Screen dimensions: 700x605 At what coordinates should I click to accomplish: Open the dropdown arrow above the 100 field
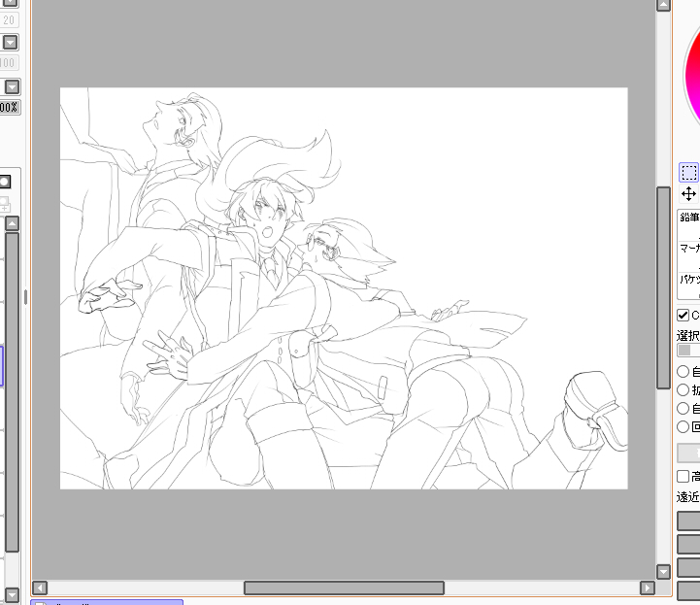click(x=10, y=43)
